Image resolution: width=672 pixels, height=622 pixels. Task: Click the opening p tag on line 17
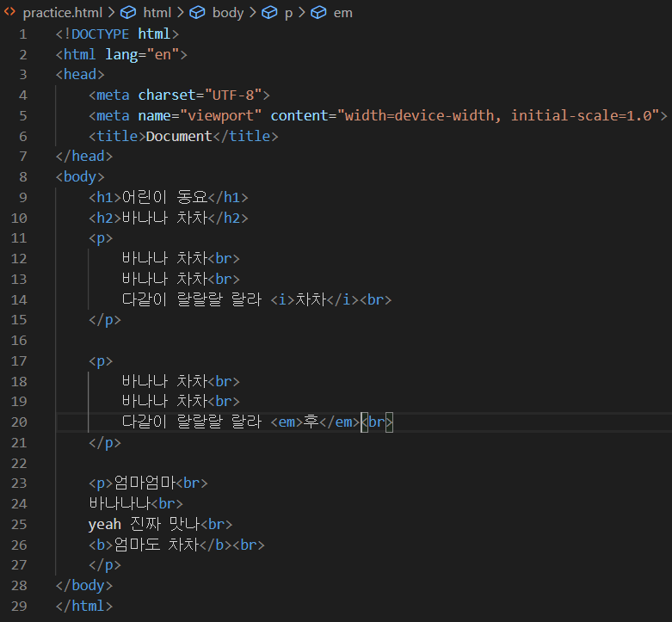pos(101,361)
